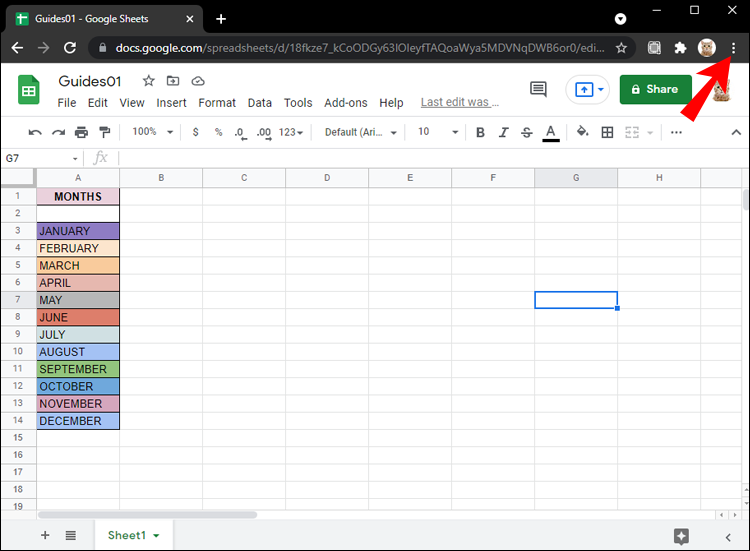Format as percent icon
The image size is (750, 551).
point(219,132)
